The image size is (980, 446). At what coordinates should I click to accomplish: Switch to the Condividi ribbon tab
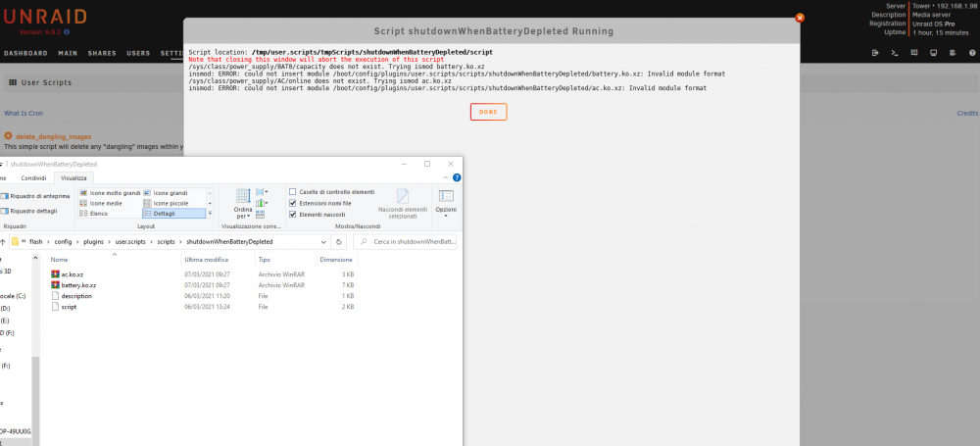(x=33, y=178)
